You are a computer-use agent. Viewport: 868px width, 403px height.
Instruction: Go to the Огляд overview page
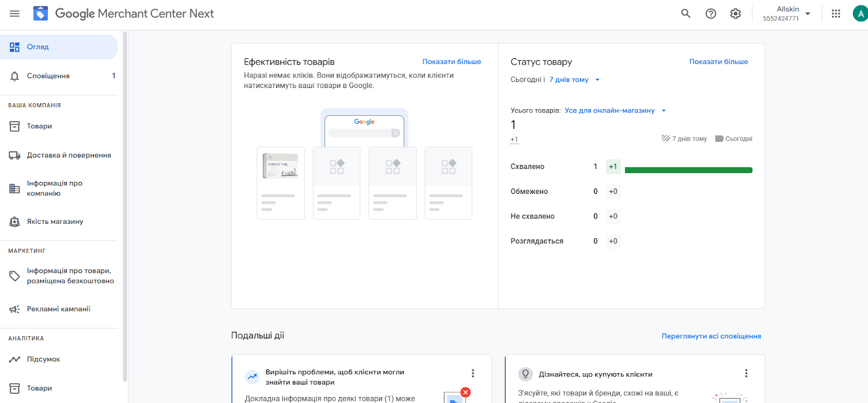pyautogui.click(x=59, y=47)
